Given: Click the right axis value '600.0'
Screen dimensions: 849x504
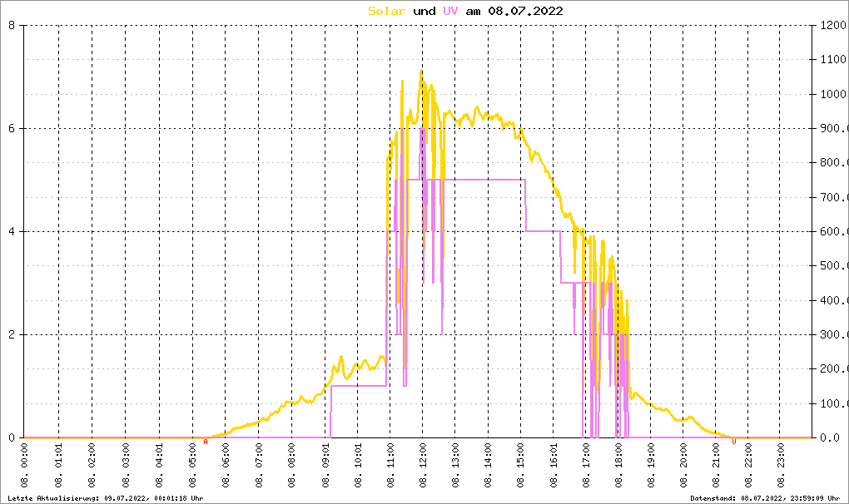Looking at the screenshot, I should (833, 231).
